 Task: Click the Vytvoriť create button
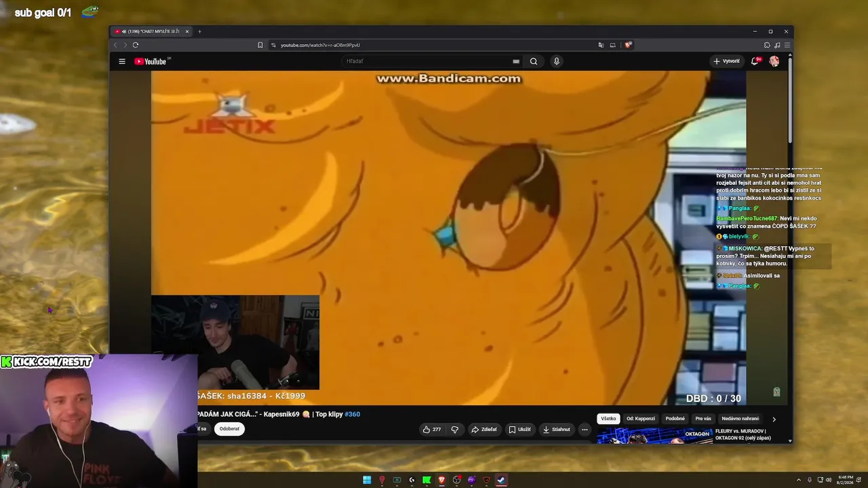coord(726,61)
